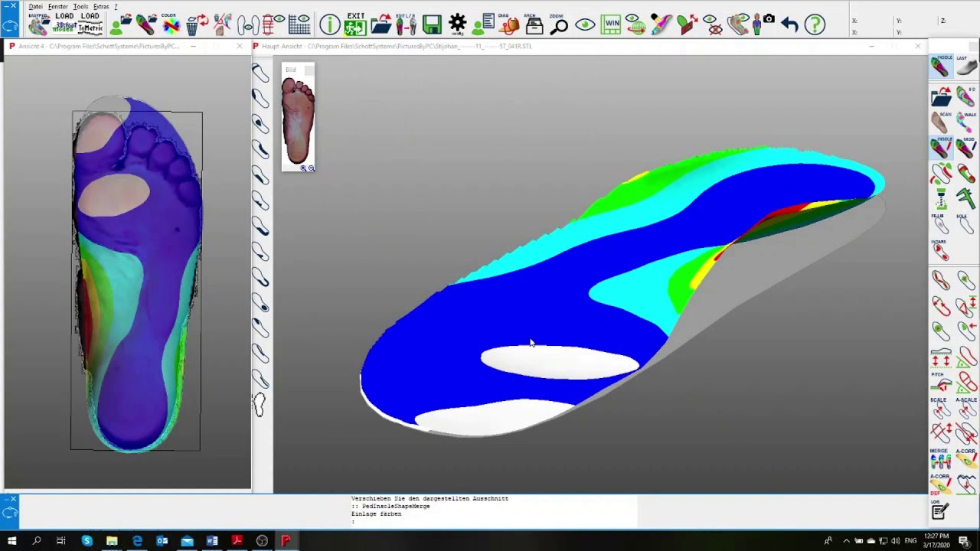Click the customer data card icon
Viewport: 980px width, 551px height.
tap(483, 24)
